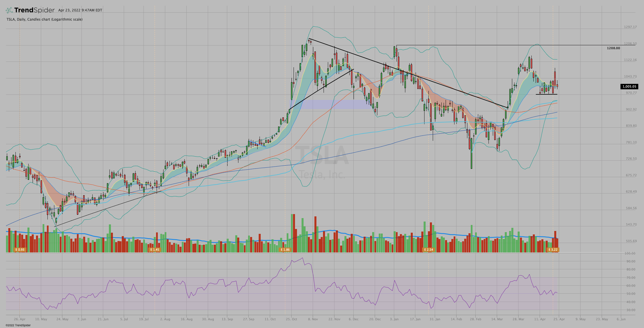644x328 pixels.
Task: Open the E 3.22 earnings marker
Action: coord(553,250)
